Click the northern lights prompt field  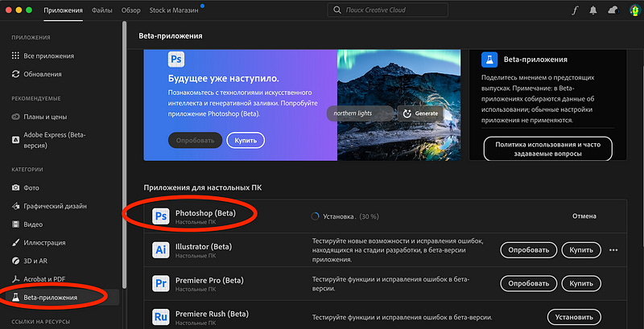click(x=360, y=113)
